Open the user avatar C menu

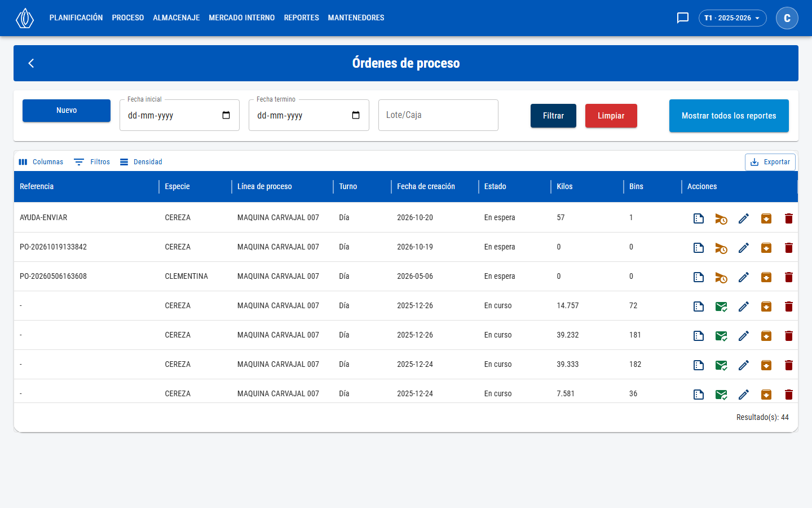pyautogui.click(x=787, y=18)
